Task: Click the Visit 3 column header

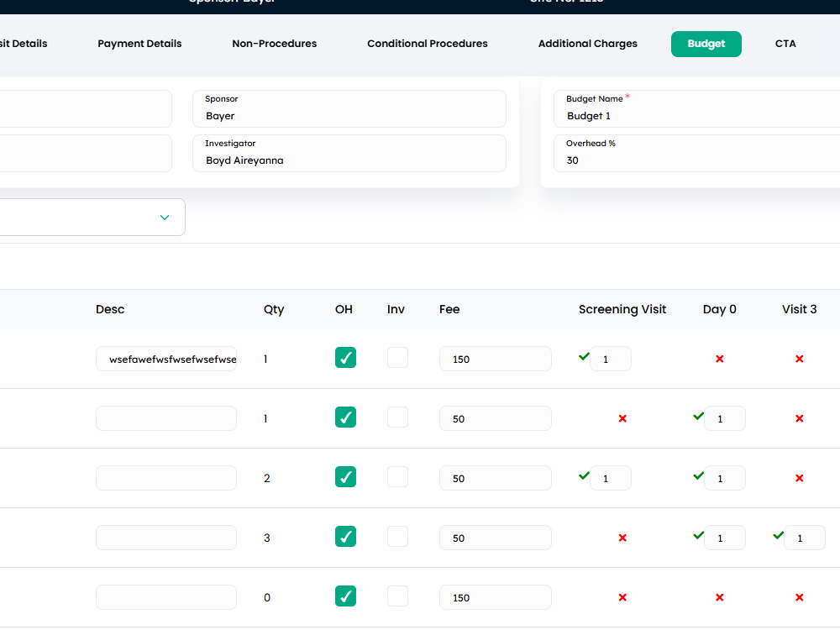Action: click(x=800, y=309)
